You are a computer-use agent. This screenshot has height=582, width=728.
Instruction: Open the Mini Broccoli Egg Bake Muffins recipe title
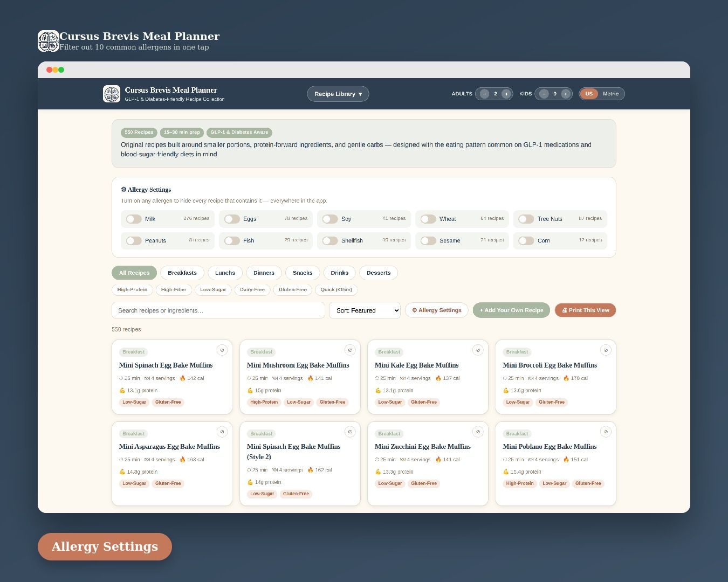[550, 365]
